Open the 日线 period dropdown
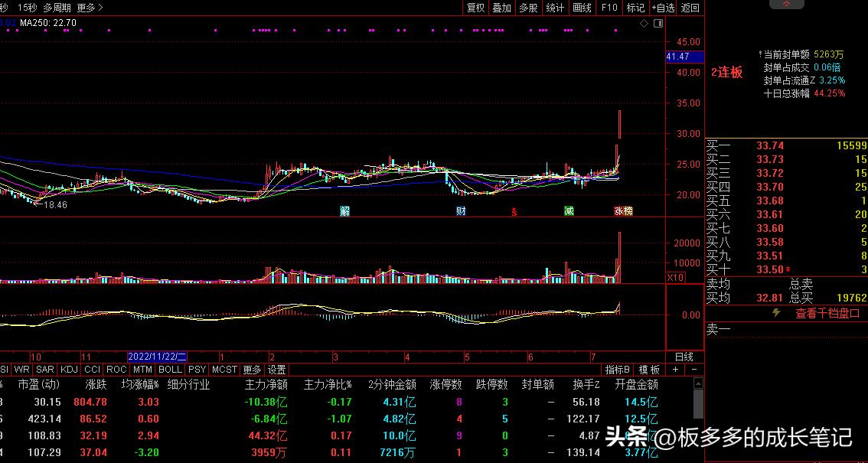 tap(686, 357)
